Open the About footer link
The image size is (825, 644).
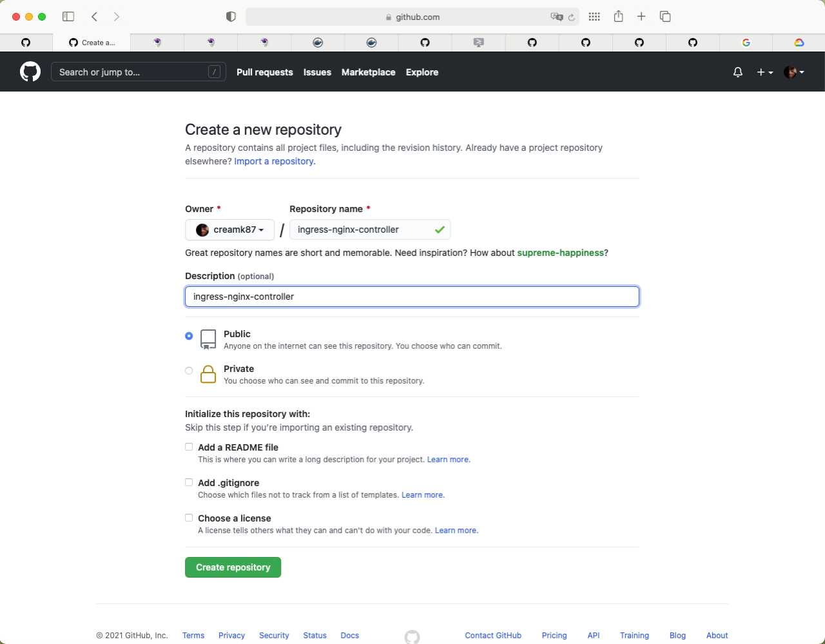tap(717, 636)
